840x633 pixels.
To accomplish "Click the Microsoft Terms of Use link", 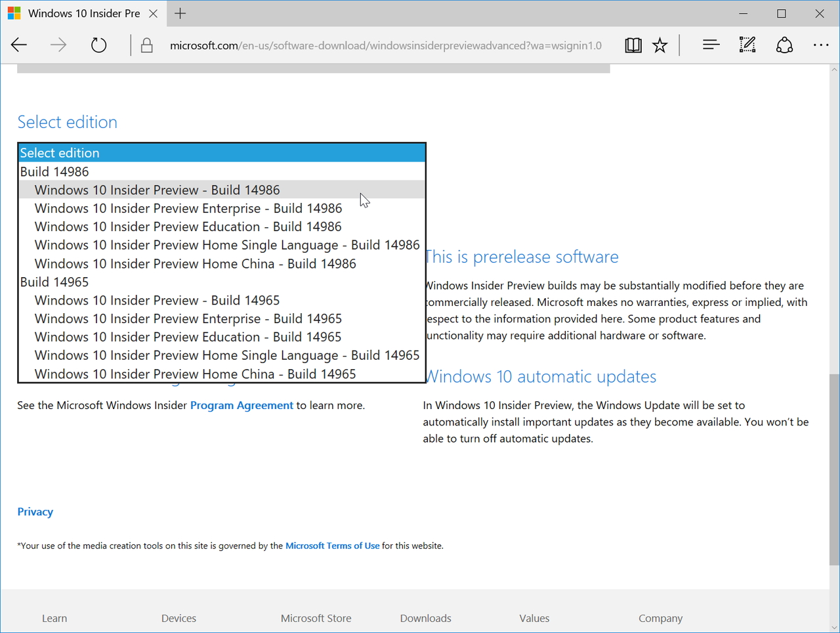I will [332, 545].
